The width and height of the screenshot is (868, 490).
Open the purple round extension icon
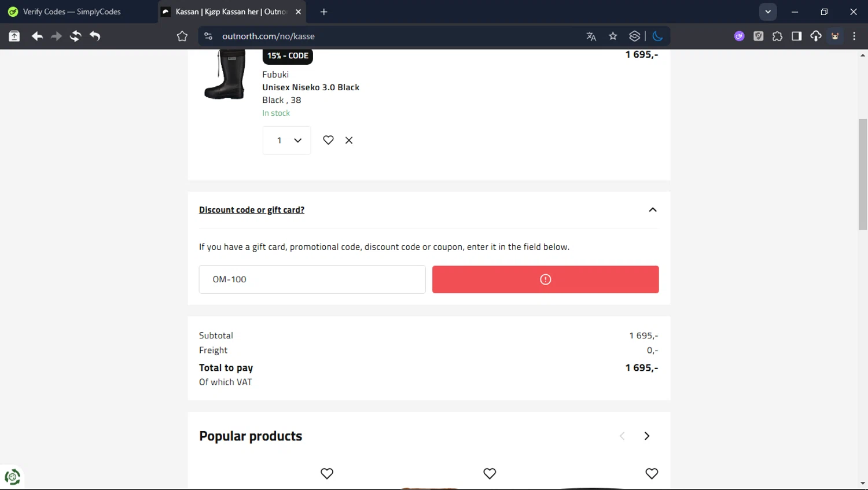point(739,36)
